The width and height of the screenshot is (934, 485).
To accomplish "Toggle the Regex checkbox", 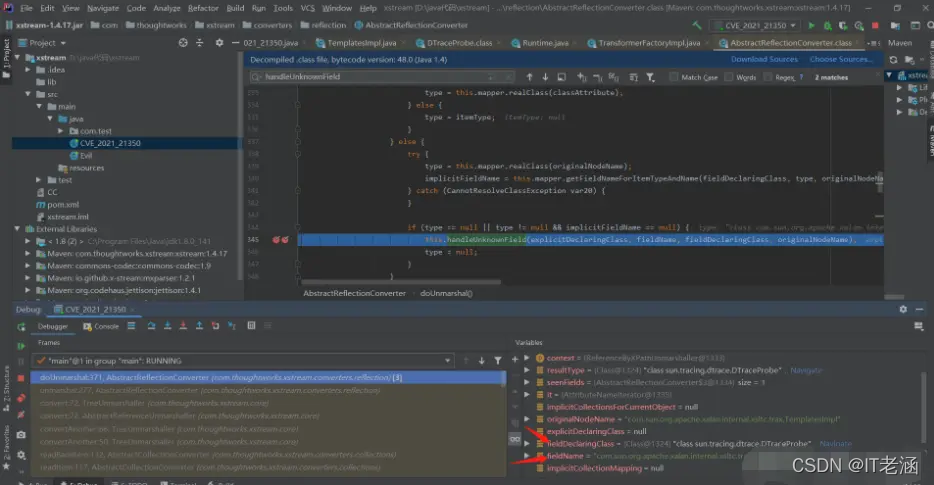I will pyautogui.click(x=768, y=77).
